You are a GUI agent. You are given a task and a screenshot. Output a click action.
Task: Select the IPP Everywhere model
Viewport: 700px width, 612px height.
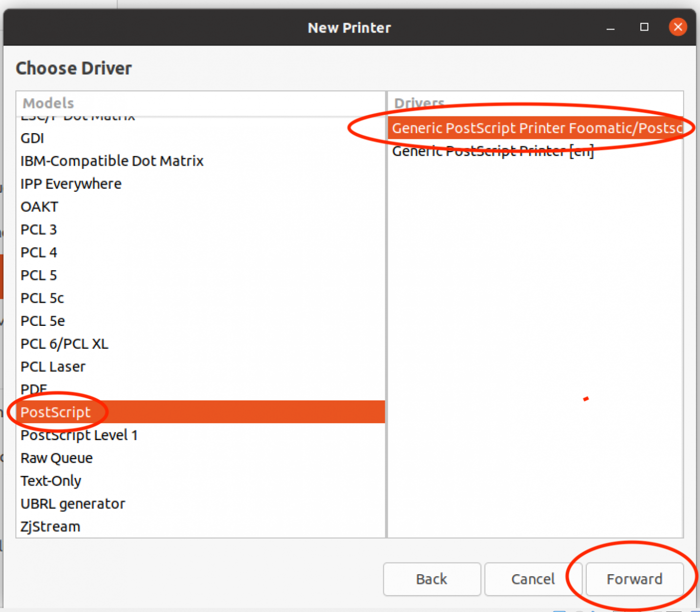(x=71, y=184)
